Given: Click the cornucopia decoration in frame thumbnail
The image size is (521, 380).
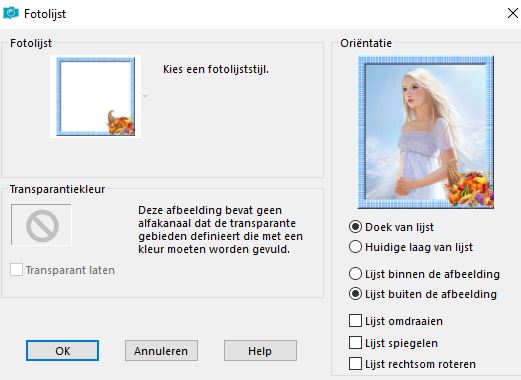Looking at the screenshot, I should click(x=121, y=123).
